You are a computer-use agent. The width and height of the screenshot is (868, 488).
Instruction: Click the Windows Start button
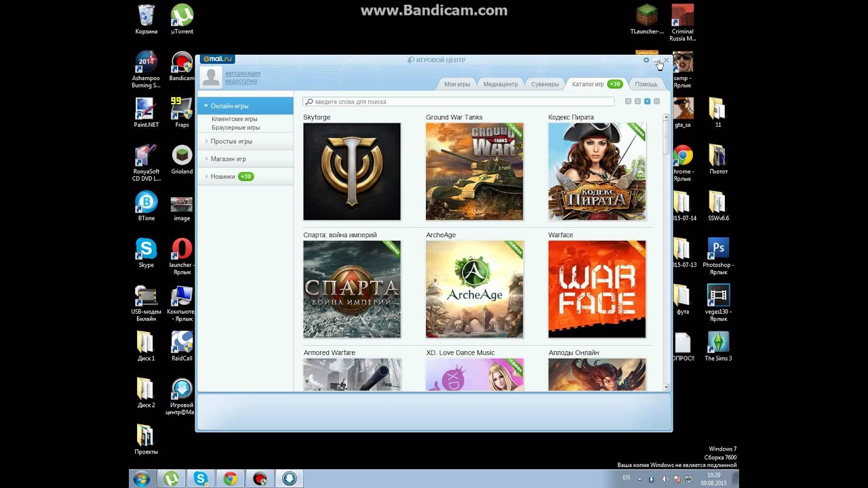pyautogui.click(x=142, y=479)
